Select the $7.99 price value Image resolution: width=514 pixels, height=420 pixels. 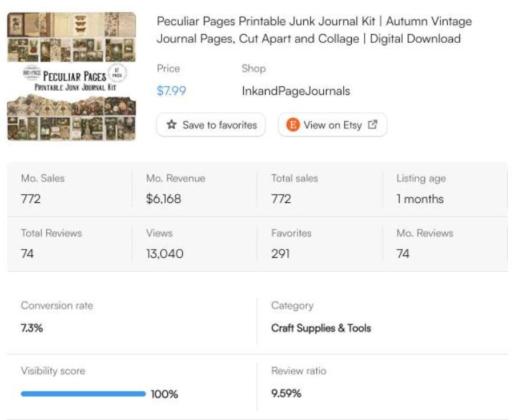pos(171,90)
